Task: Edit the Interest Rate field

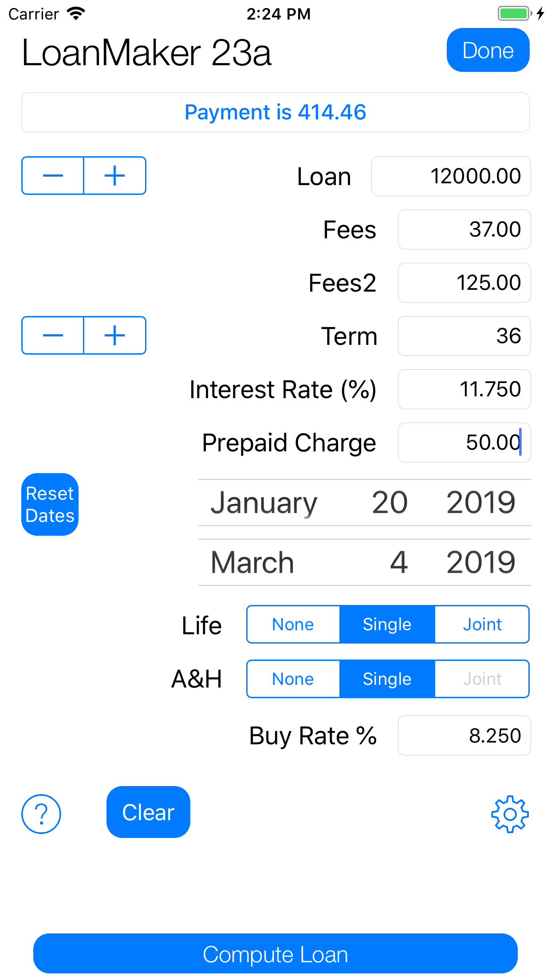Action: (x=464, y=389)
